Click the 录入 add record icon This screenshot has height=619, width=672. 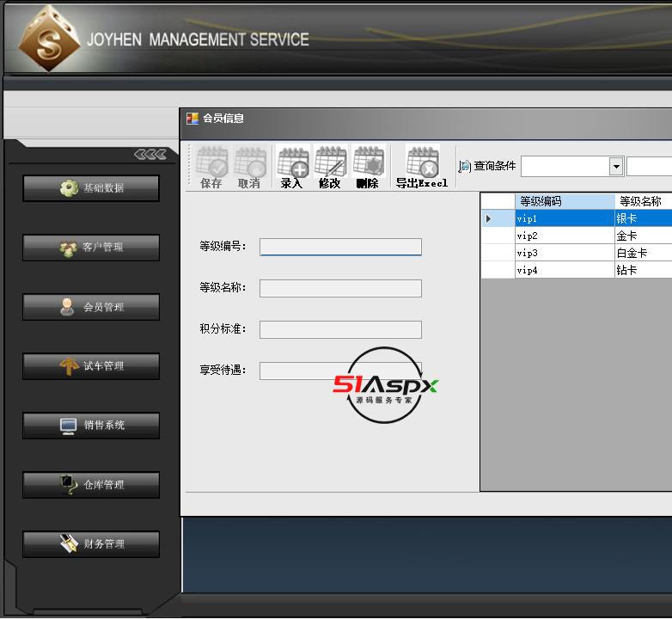click(293, 167)
